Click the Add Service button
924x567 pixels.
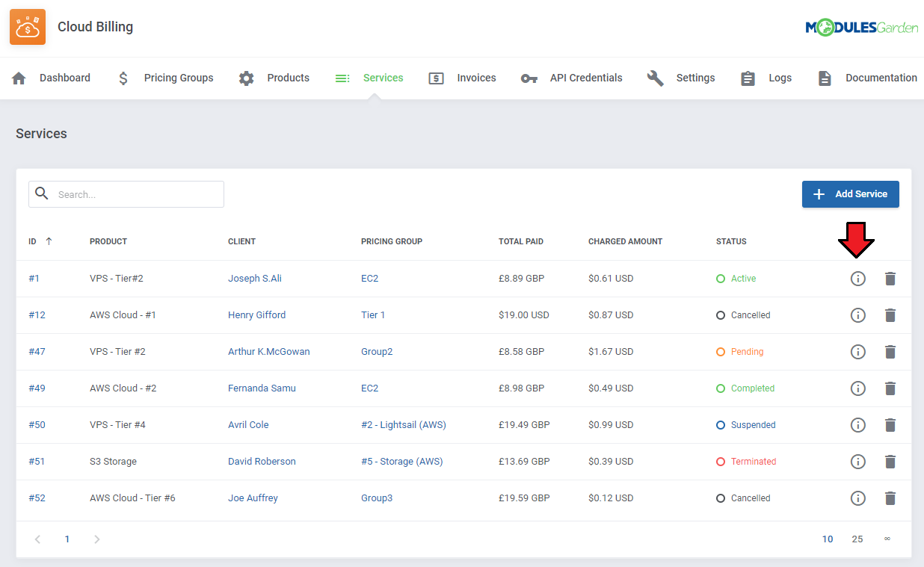851,194
